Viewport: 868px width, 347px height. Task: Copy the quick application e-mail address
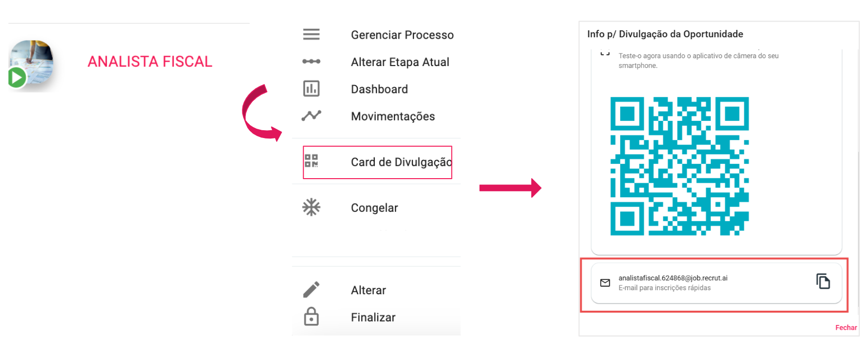click(823, 281)
